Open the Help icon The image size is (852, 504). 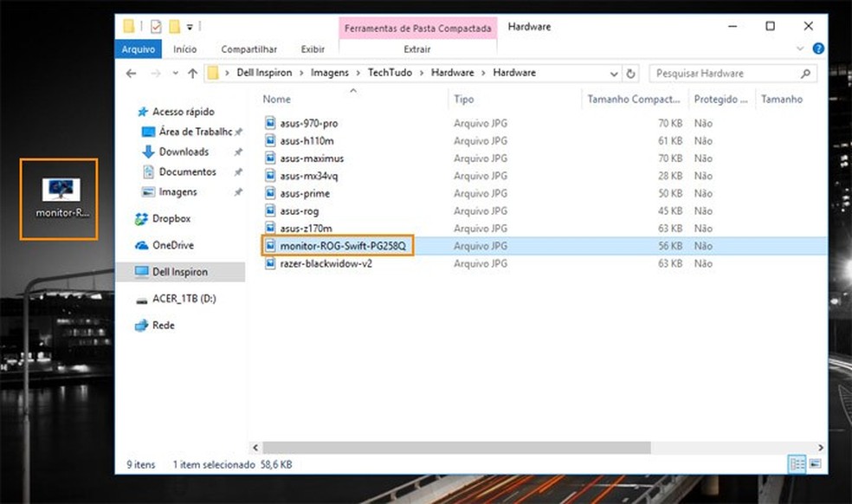[817, 49]
